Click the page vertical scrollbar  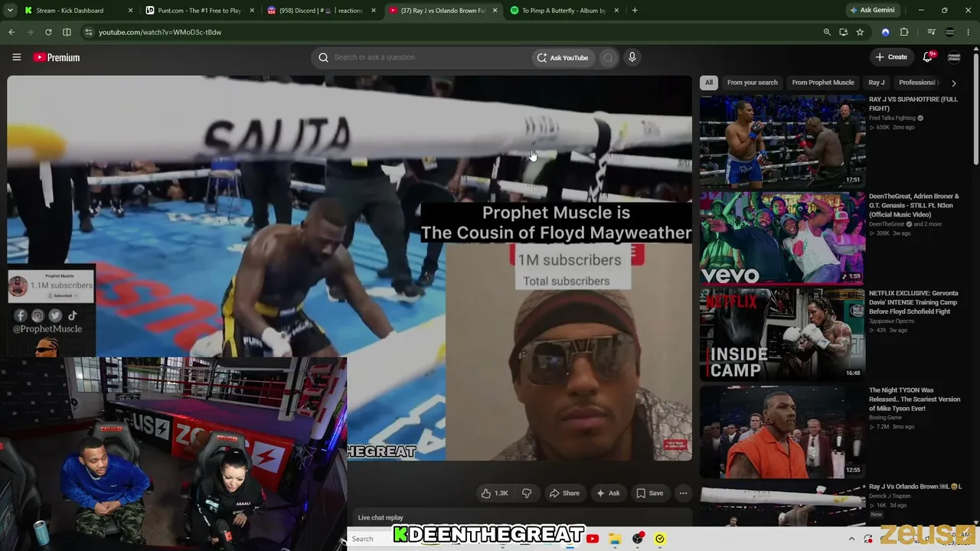[975, 107]
